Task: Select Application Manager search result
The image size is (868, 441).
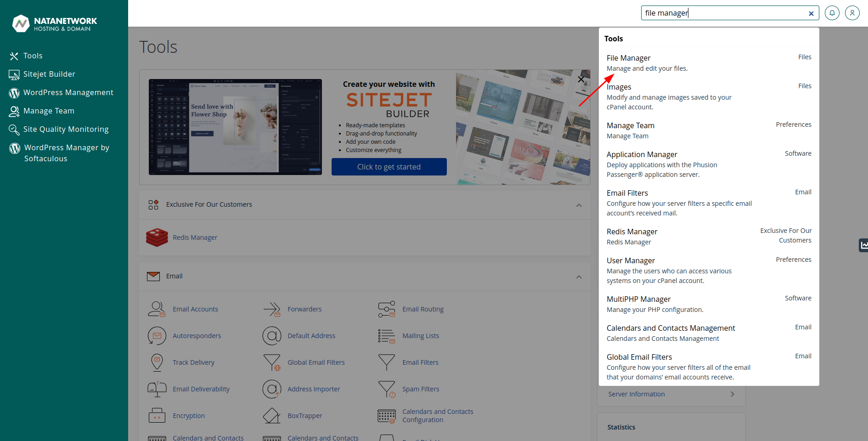Action: (709, 164)
